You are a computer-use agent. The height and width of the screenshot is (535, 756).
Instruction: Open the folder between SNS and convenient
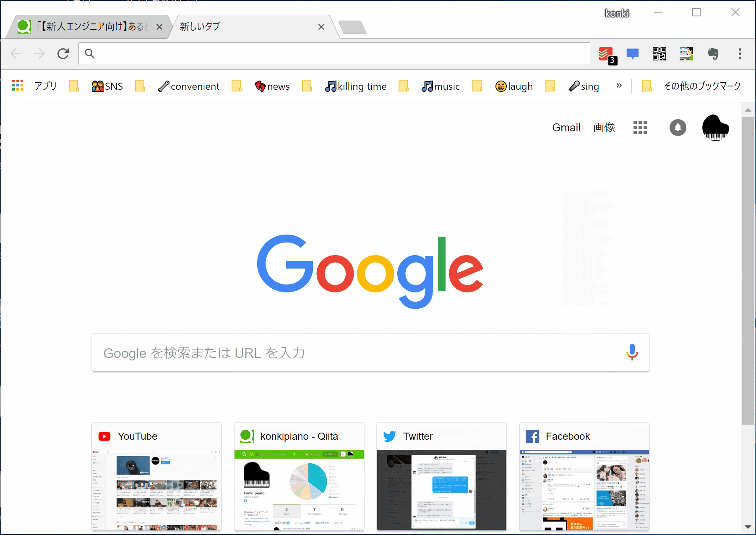[x=140, y=86]
